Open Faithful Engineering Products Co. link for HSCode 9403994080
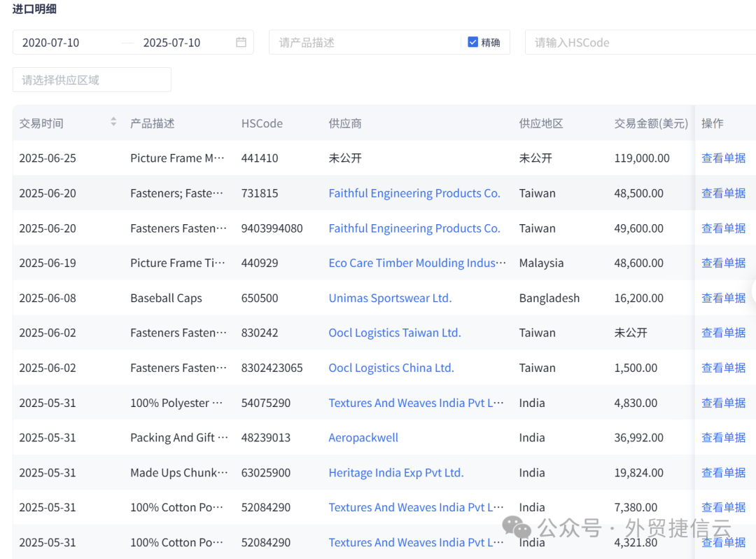This screenshot has width=756, height=559. (x=414, y=228)
